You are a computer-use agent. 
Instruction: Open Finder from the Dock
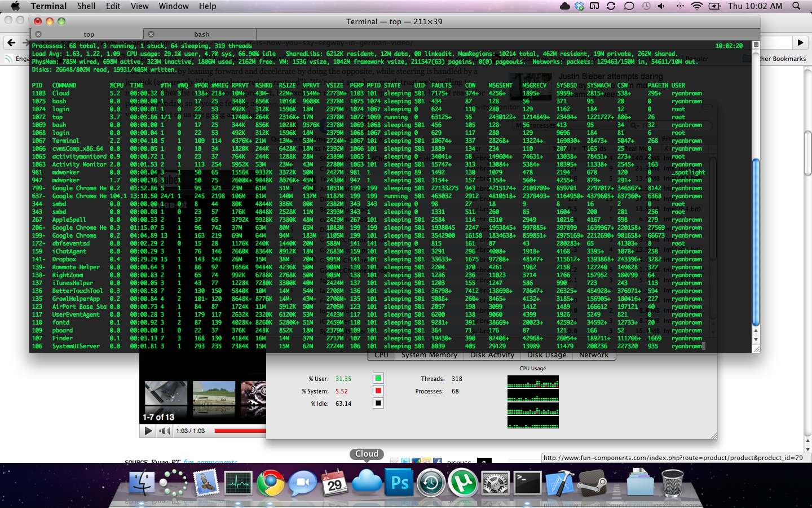tap(142, 484)
